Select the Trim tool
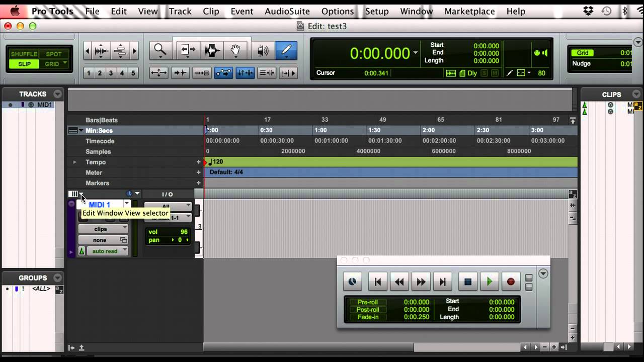644x362 pixels. click(188, 50)
